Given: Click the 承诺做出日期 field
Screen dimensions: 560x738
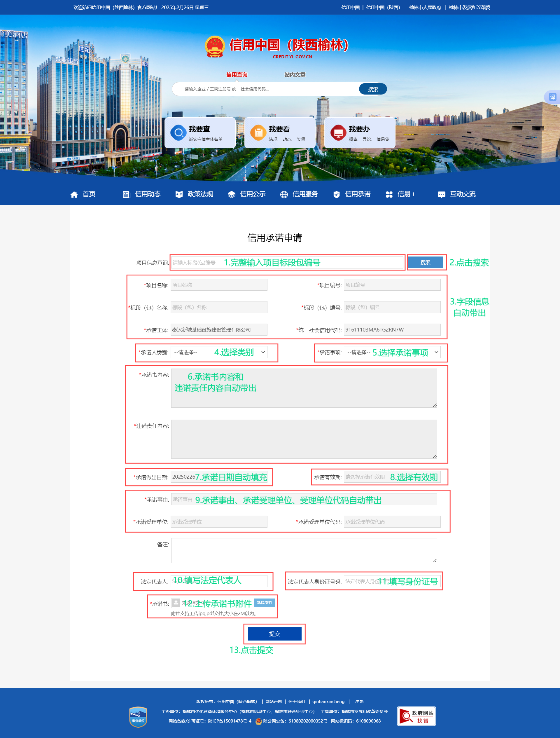Looking at the screenshot, I should [219, 477].
